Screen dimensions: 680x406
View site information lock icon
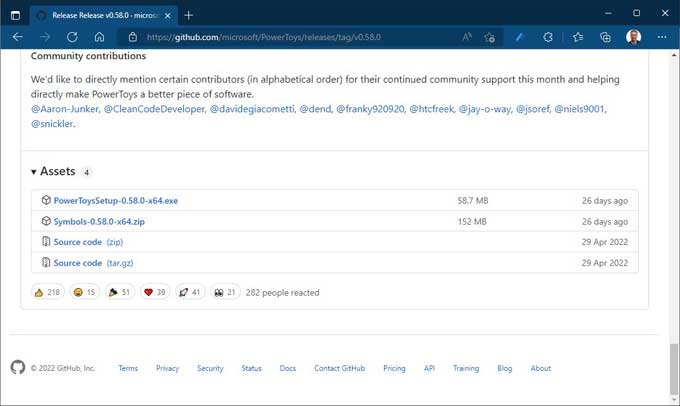pyautogui.click(x=133, y=37)
